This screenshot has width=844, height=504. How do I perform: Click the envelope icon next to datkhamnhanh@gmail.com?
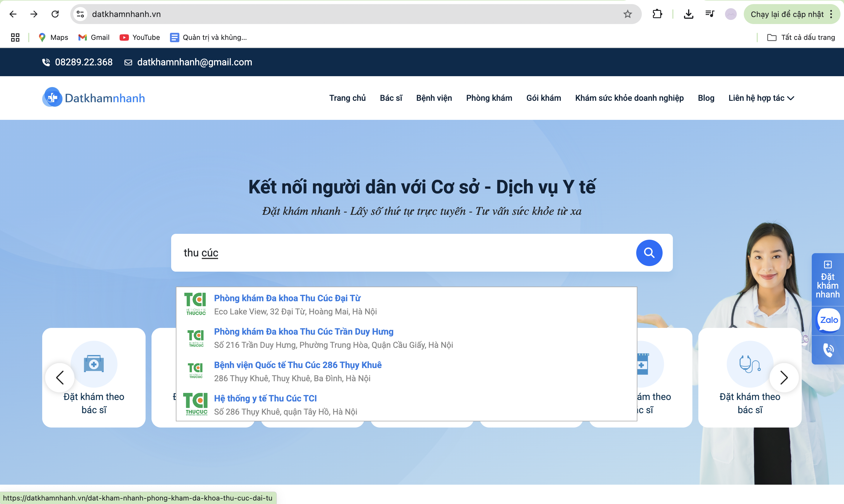pyautogui.click(x=128, y=62)
